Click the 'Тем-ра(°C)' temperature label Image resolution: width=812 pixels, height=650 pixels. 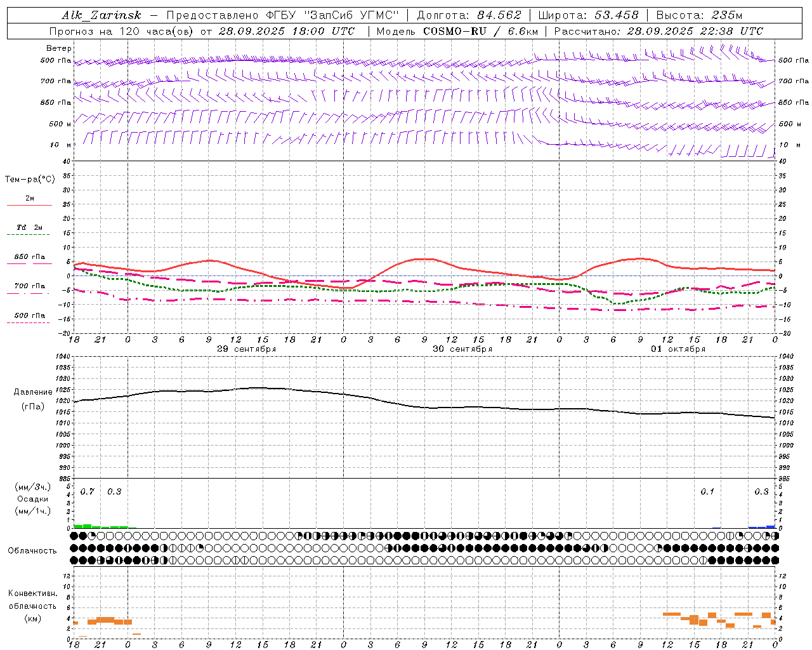click(x=30, y=180)
